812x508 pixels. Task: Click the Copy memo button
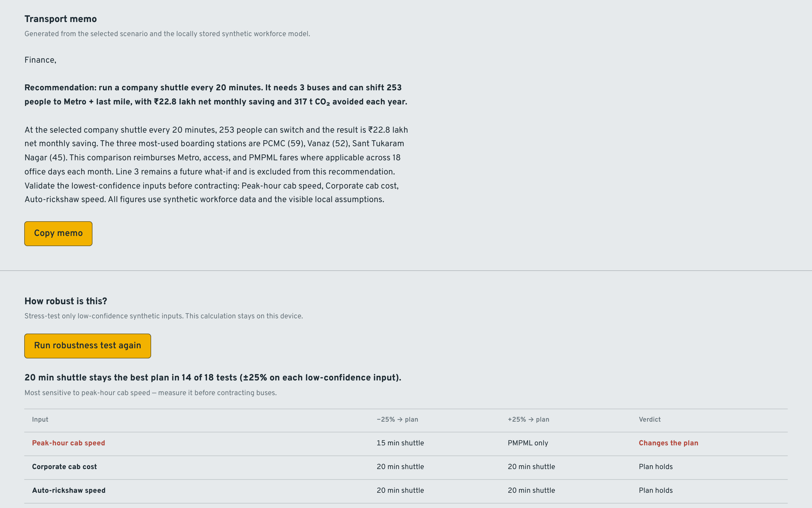point(58,233)
